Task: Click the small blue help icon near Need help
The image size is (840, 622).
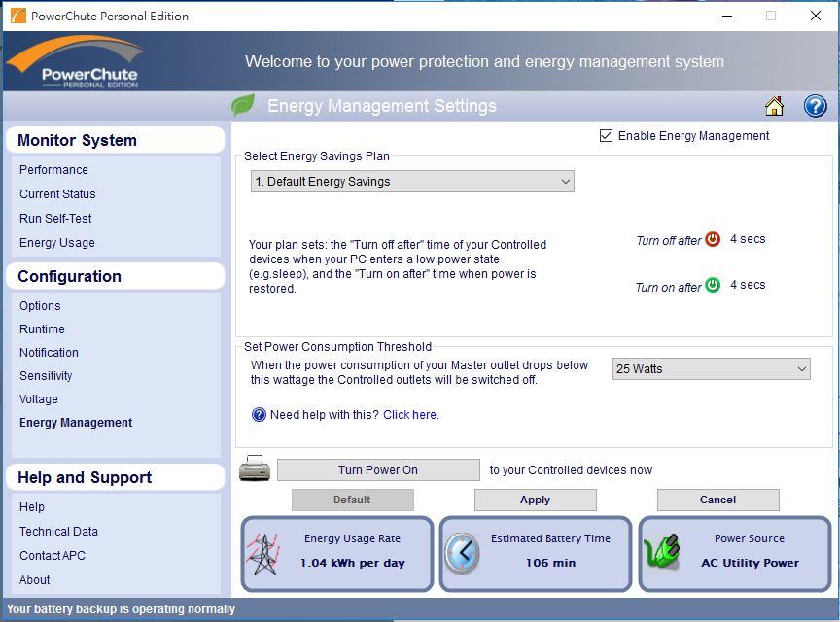Action: (x=259, y=415)
